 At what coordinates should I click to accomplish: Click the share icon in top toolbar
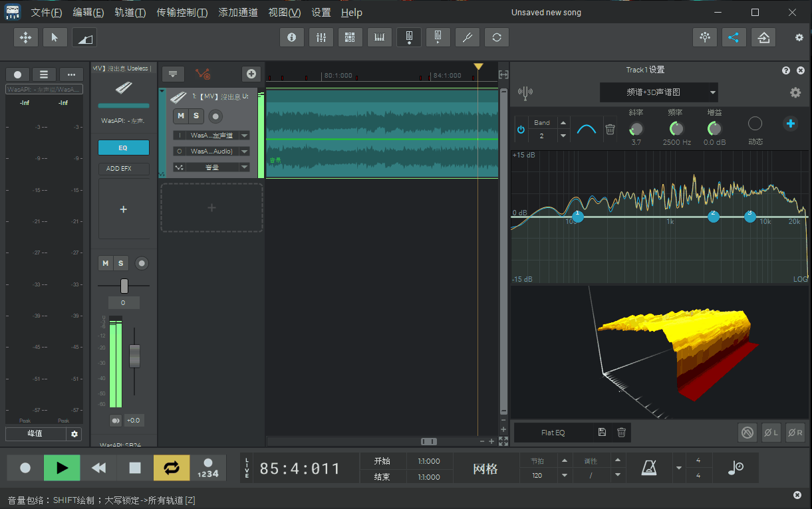click(734, 37)
